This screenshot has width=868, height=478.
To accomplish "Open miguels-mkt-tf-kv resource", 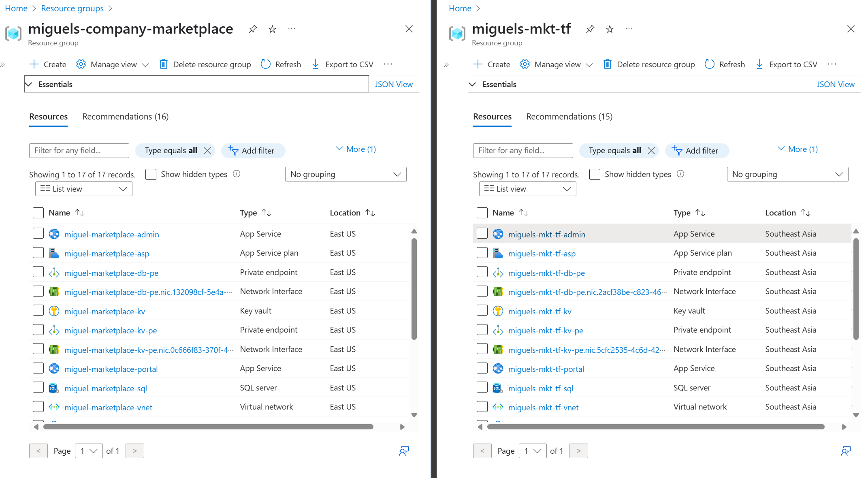I will pos(540,312).
